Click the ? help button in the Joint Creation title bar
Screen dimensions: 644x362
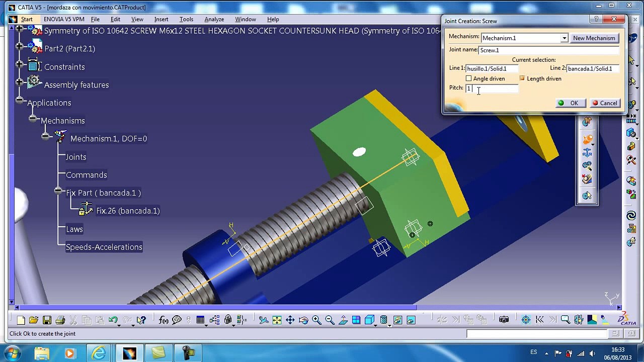point(597,19)
